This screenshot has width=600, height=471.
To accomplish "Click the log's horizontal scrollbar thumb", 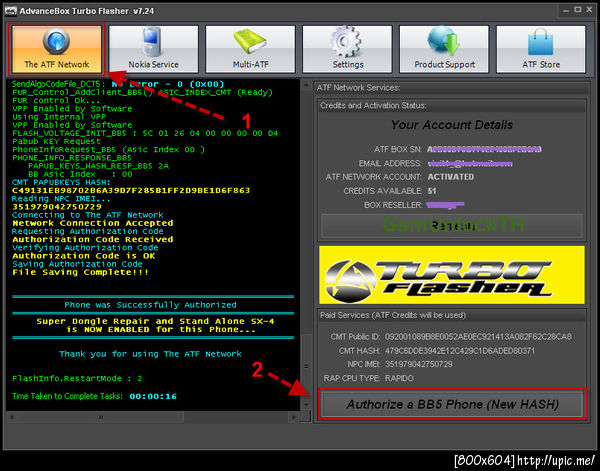I will coord(101,417).
